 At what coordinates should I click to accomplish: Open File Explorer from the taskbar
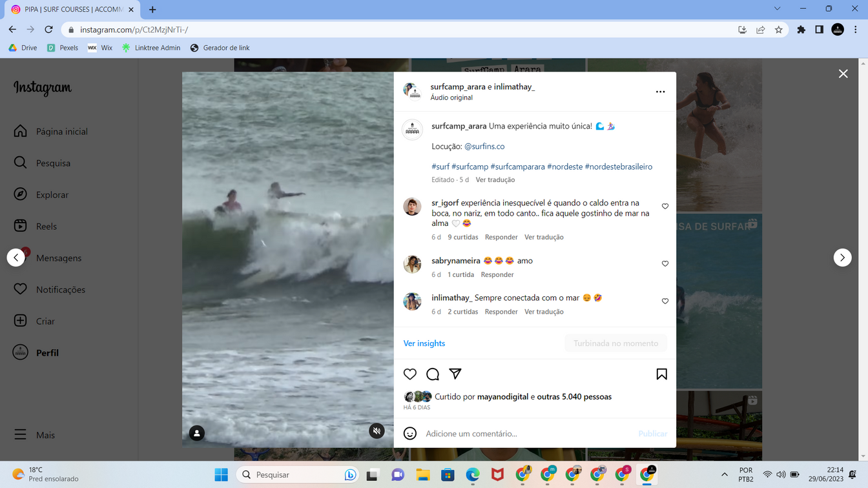422,475
